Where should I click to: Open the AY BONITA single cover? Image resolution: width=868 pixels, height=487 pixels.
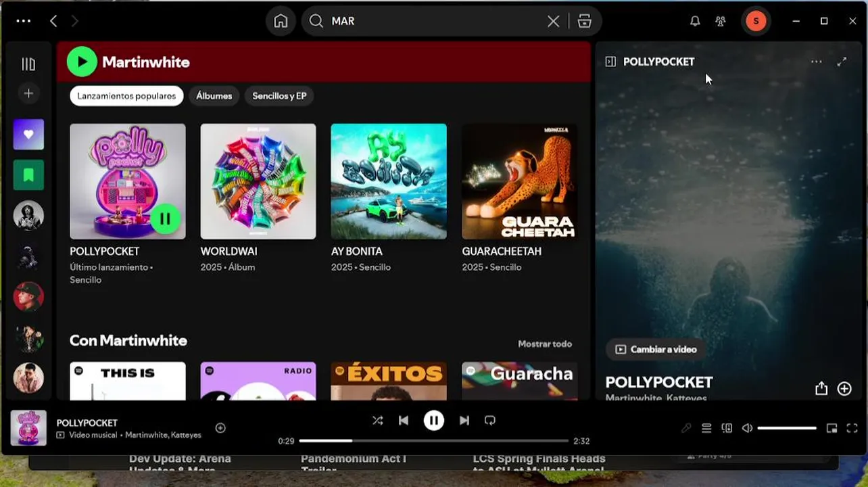tap(389, 181)
